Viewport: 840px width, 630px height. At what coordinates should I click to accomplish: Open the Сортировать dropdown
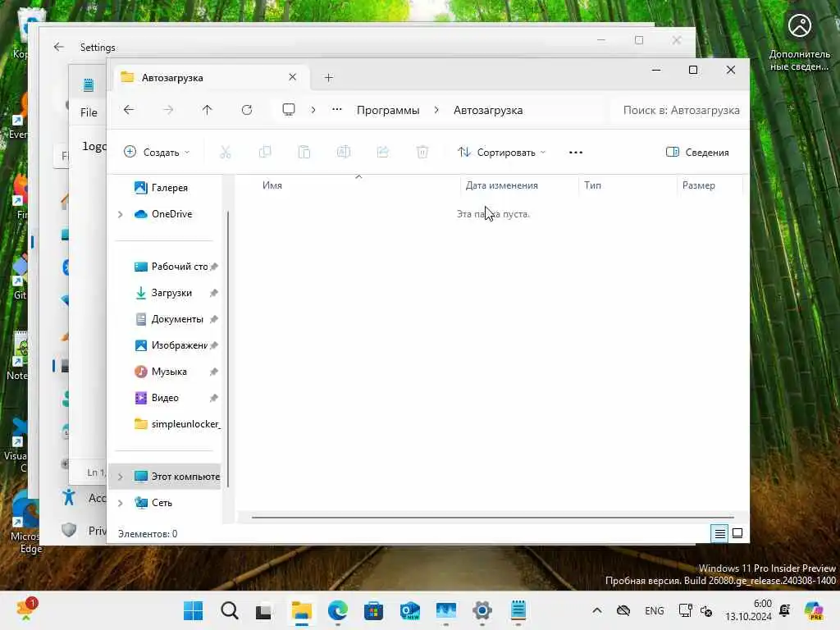pos(502,152)
